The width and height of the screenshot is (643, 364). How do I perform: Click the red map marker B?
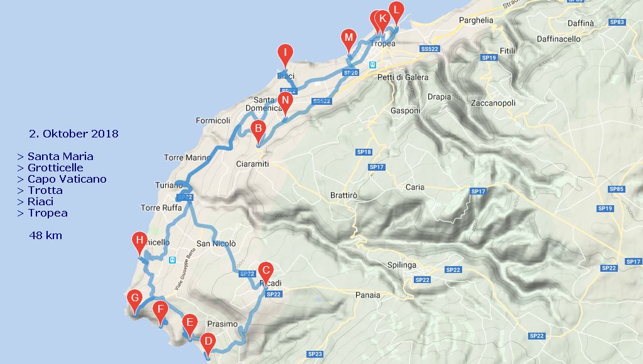pyautogui.click(x=258, y=132)
